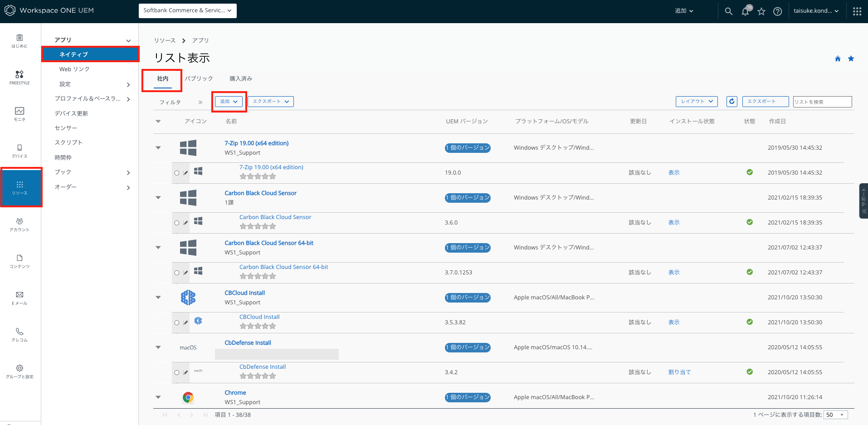Switch to the パブリック tab
The image size is (868, 425).
pos(199,79)
